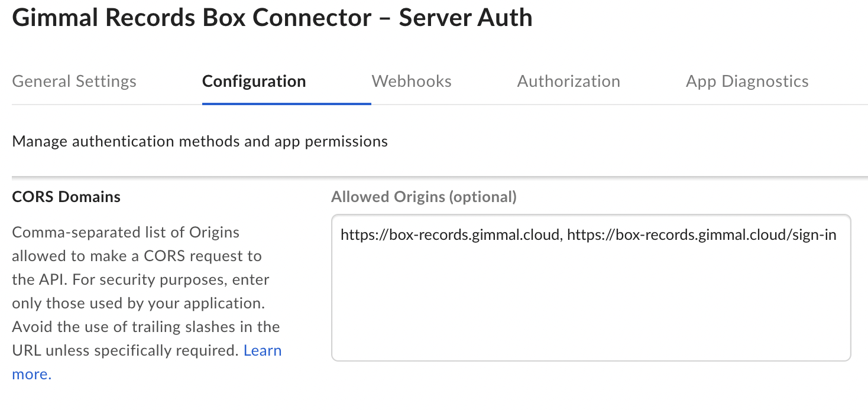Image resolution: width=868 pixels, height=410 pixels.
Task: Click the https://box-records.gimmal.cloud origin entry
Action: [448, 235]
